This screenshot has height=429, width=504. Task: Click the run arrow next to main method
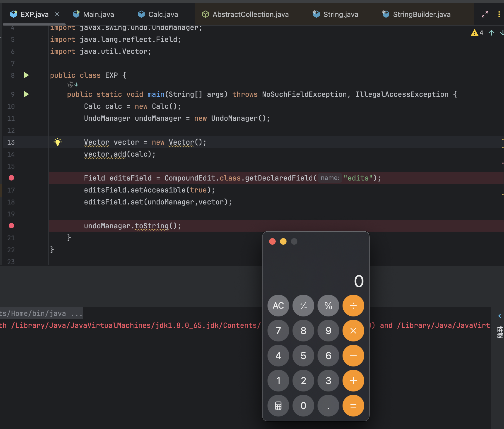tap(26, 94)
